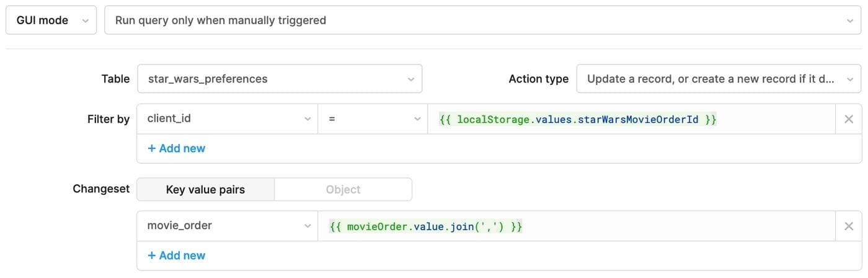The width and height of the screenshot is (868, 278).
Task: Click the chevron in the GUI mode selector
Action: click(85, 20)
